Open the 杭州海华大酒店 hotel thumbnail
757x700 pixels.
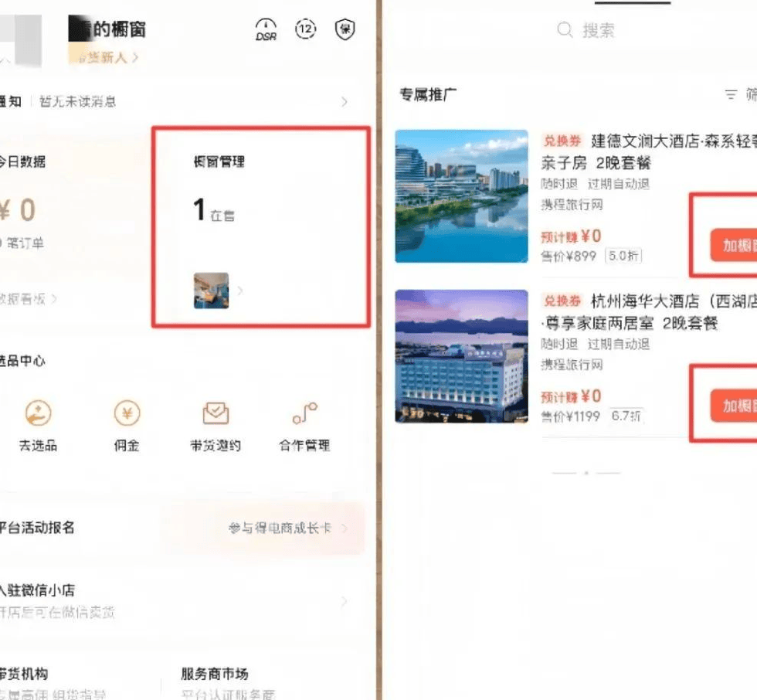click(462, 356)
